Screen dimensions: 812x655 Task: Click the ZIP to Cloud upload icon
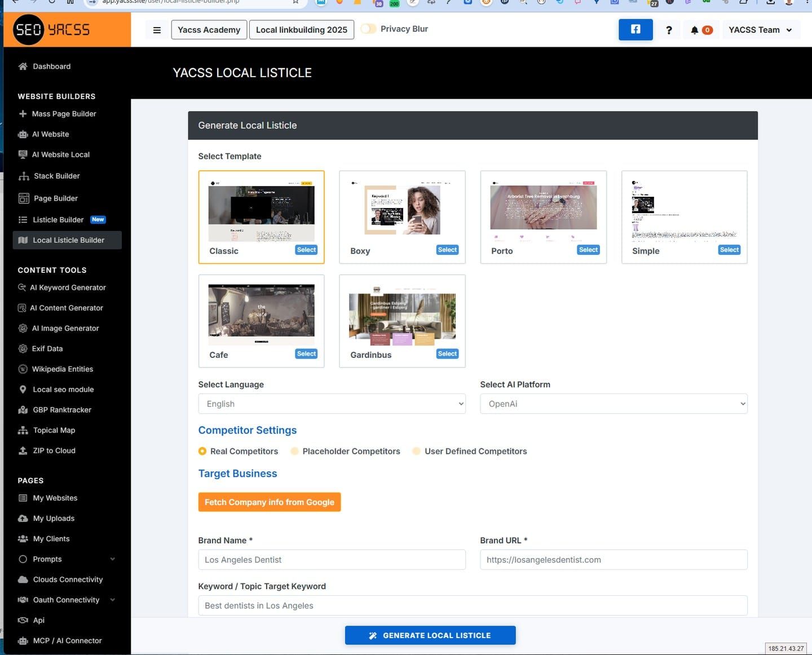pyautogui.click(x=23, y=450)
